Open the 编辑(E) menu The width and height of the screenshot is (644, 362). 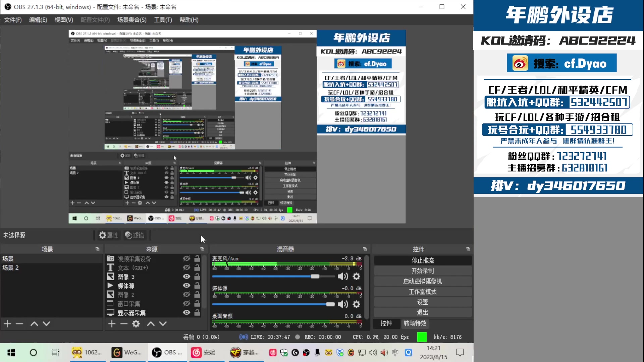click(x=38, y=20)
